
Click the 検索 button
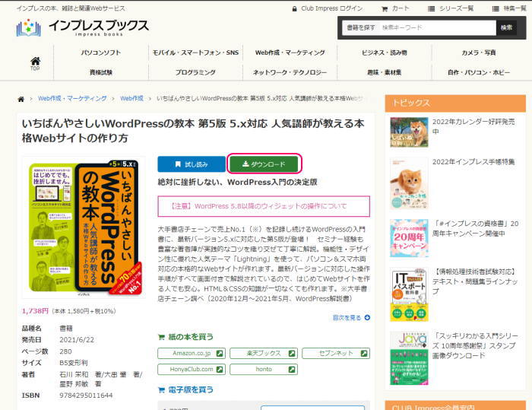coord(506,27)
